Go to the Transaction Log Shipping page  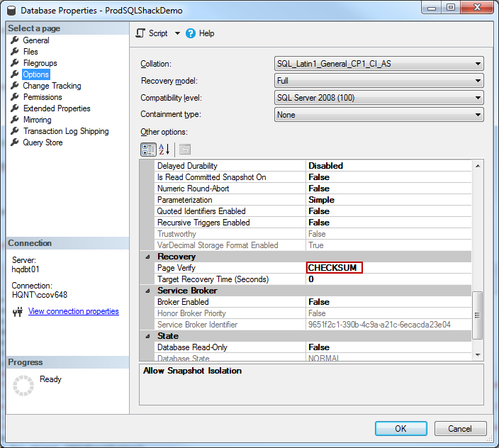point(65,131)
